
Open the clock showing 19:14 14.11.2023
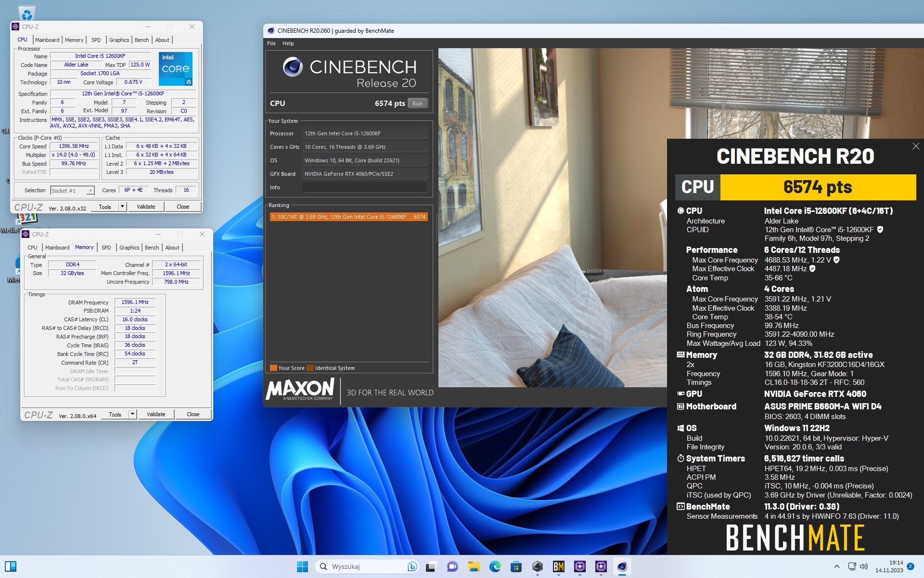[889, 566]
